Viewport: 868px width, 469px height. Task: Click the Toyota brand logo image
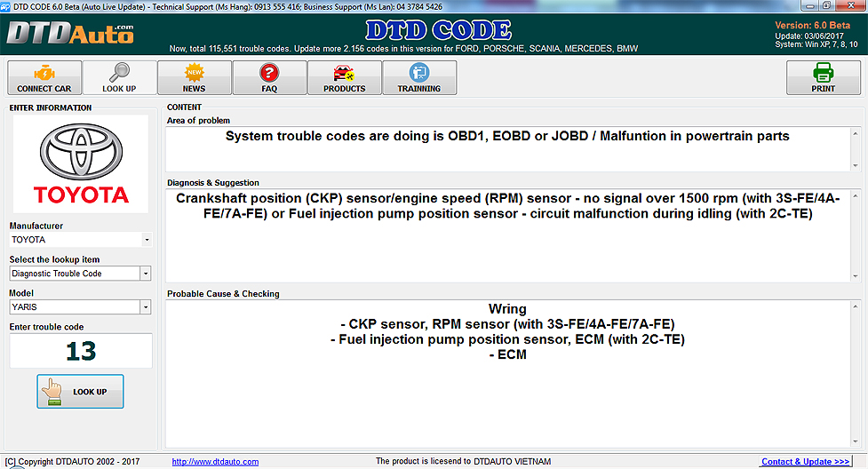coord(81,164)
